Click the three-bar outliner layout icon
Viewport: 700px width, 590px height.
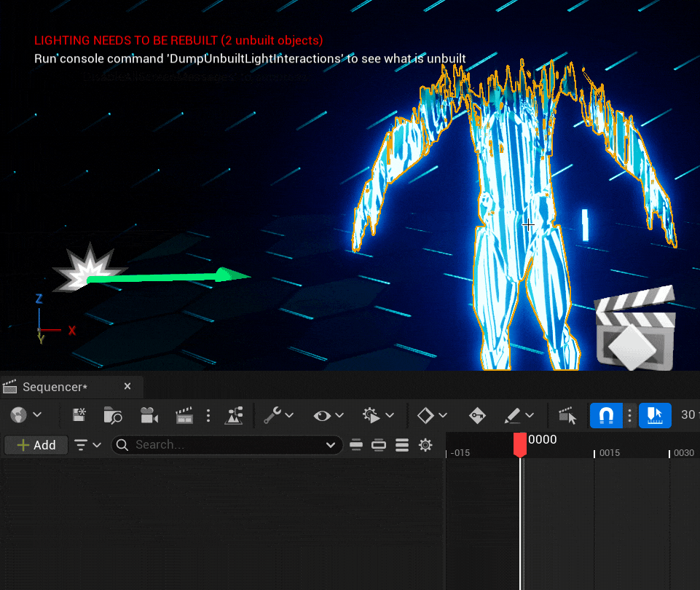point(402,445)
